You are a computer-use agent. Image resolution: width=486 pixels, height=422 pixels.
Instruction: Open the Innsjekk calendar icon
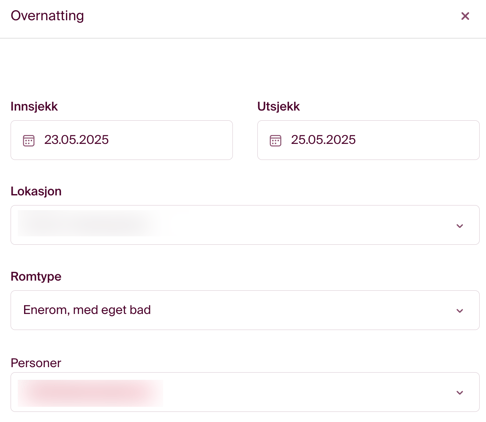(x=29, y=140)
